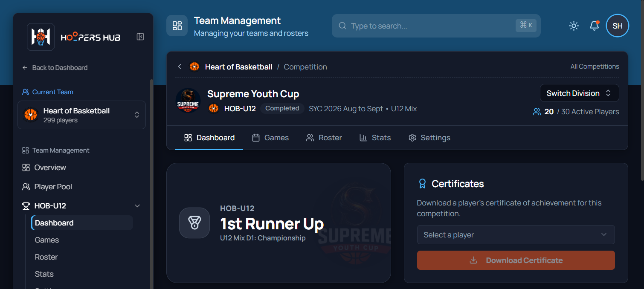Click the search magnifier icon
The height and width of the screenshot is (289, 644).
(x=342, y=26)
